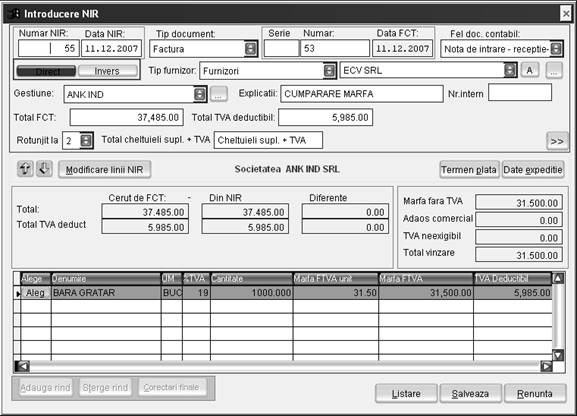Click Listare button
Viewport: 577px width, 416px height.
click(x=406, y=394)
